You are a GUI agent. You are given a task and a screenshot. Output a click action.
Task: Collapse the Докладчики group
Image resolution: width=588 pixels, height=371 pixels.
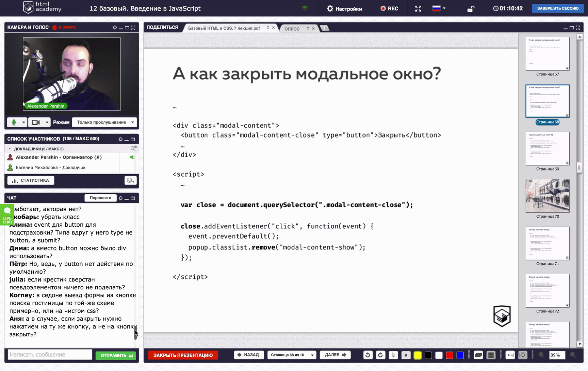10,149
